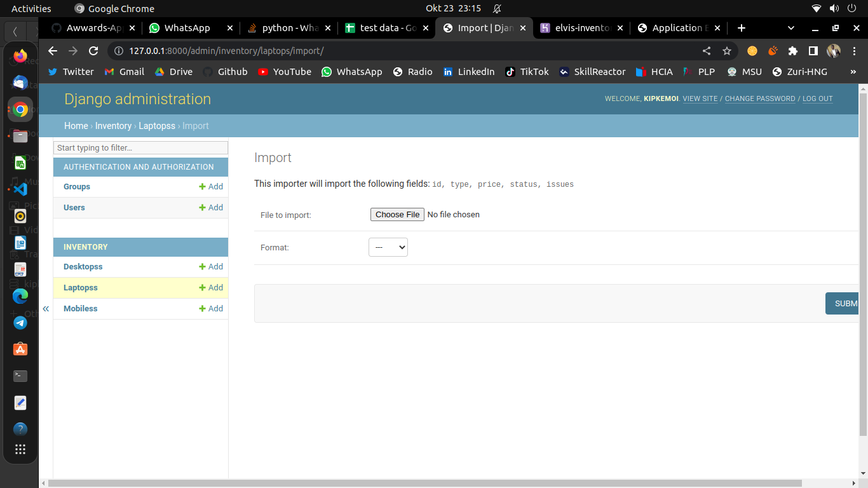Open Telegram from the dock

point(20,322)
